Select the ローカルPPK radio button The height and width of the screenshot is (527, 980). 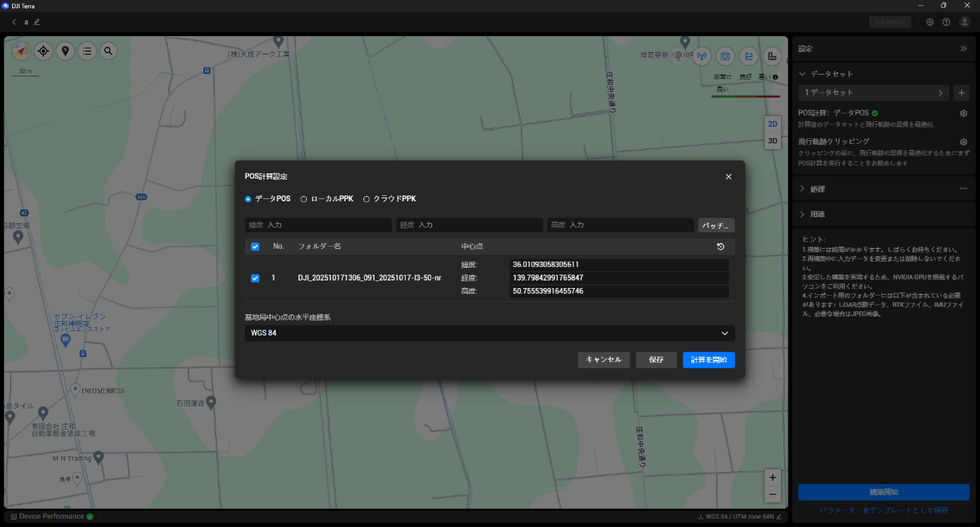click(304, 199)
